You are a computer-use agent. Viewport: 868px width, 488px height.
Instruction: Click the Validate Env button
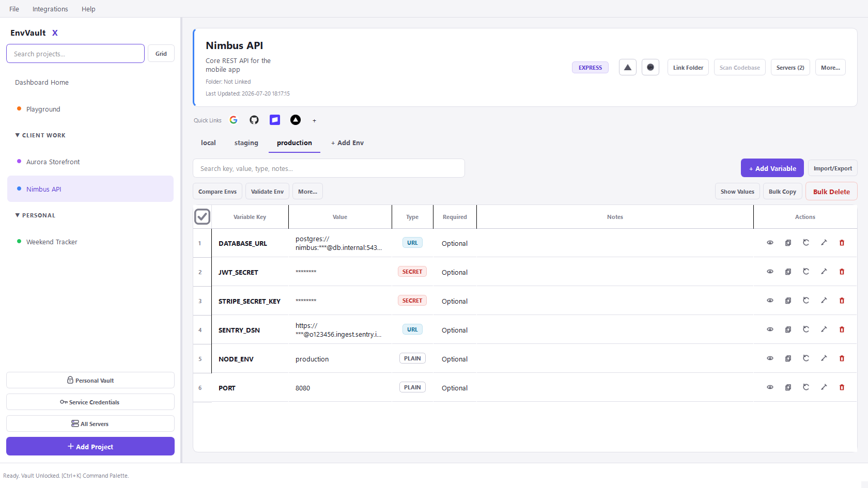pyautogui.click(x=267, y=192)
